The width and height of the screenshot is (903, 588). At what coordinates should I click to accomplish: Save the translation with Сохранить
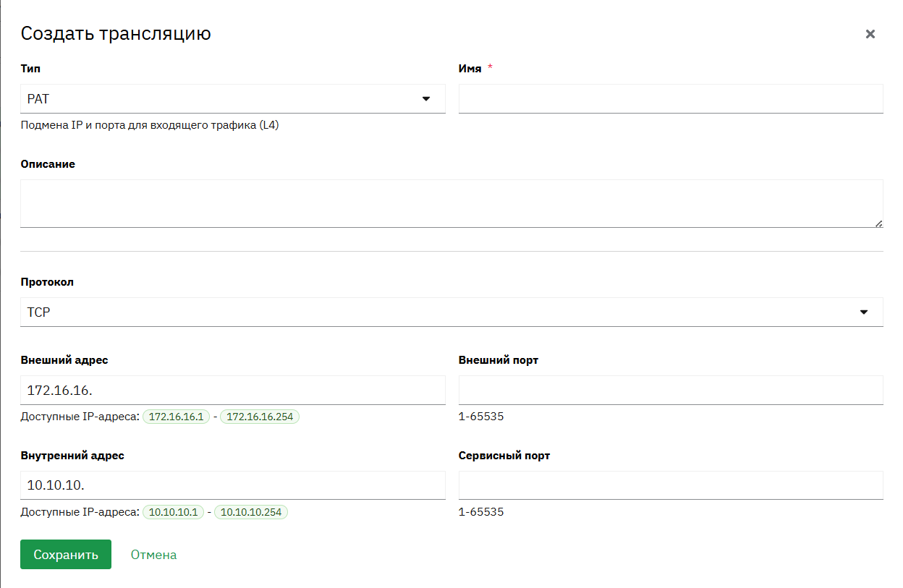(66, 555)
